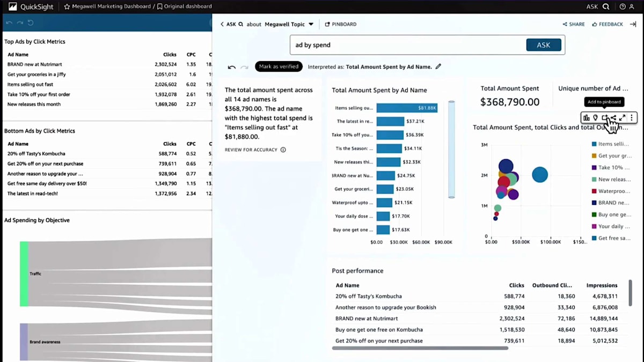The image size is (644, 362).
Task: Open the help question-mark icon
Action: (x=623, y=7)
